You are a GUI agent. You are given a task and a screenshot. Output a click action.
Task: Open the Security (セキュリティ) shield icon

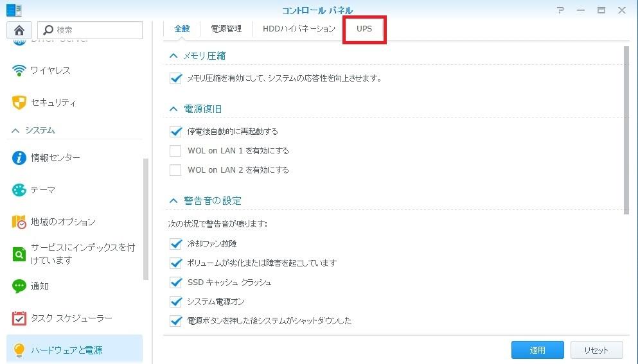[x=19, y=103]
